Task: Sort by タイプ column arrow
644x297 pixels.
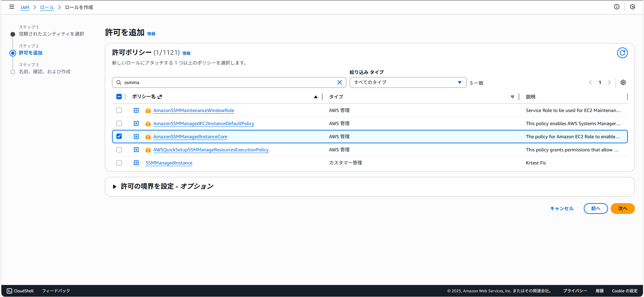Action: 513,97
